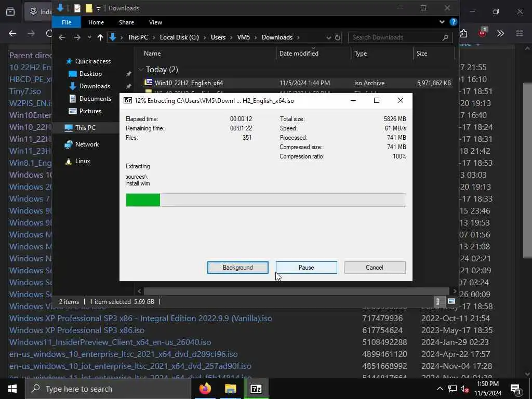This screenshot has height=399, width=532.
Task: Select Local Disk (C:) breadcrumb
Action: (179, 37)
